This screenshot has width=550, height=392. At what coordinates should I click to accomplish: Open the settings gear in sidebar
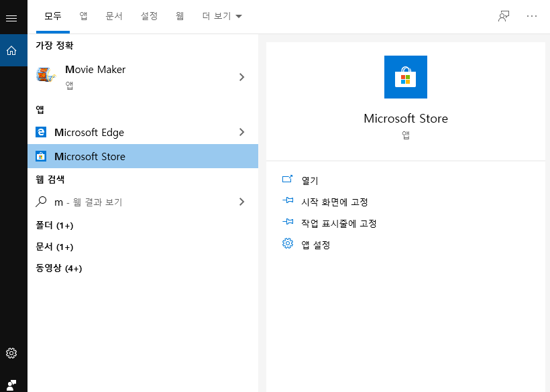point(11,353)
